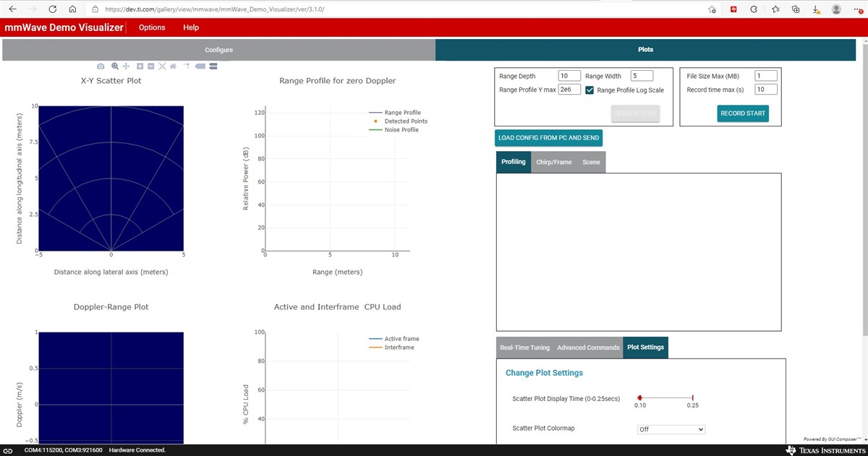Click the RECORD START button
Image resolution: width=868 pixels, height=456 pixels.
coord(743,113)
